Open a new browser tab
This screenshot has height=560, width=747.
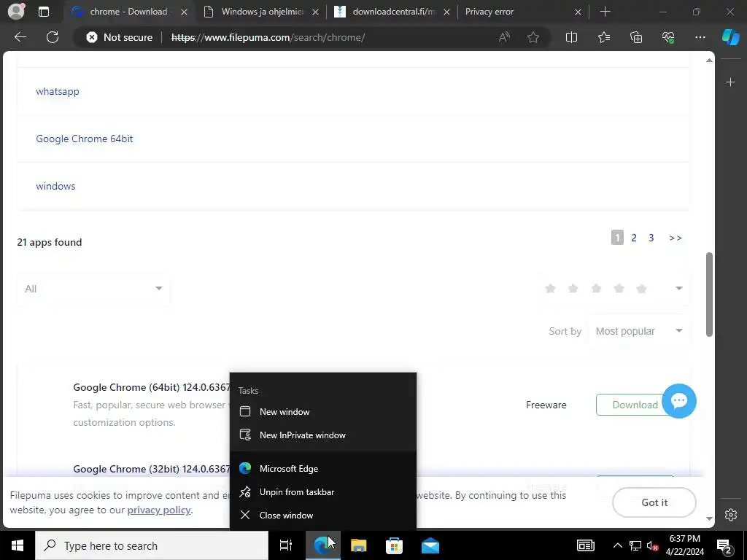click(605, 12)
